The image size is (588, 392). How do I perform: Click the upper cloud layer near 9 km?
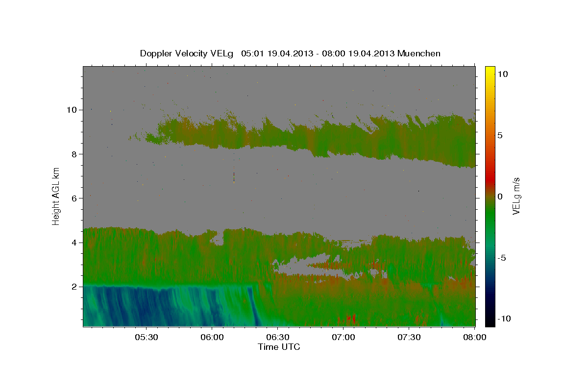click(x=314, y=137)
